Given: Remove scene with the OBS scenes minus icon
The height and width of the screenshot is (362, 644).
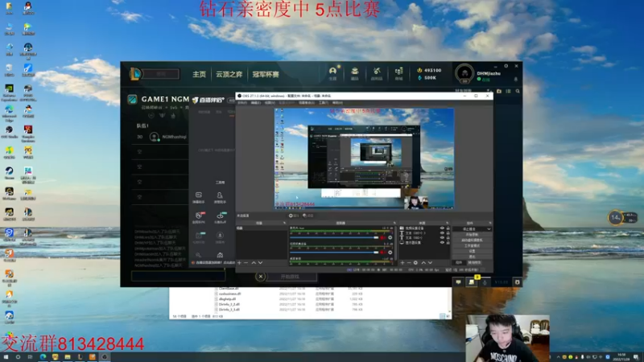Looking at the screenshot, I should pyautogui.click(x=246, y=263).
